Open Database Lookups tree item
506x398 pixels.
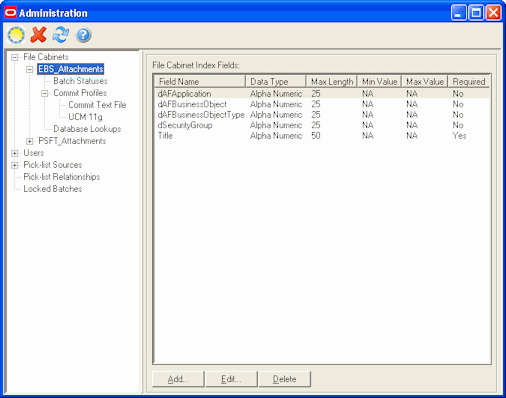click(87, 129)
